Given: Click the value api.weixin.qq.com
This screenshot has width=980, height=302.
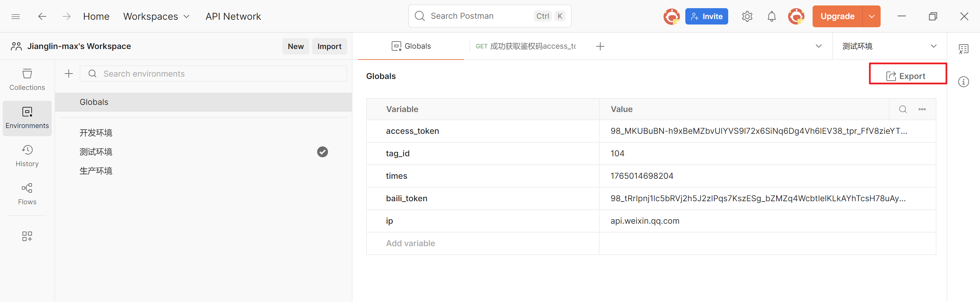Looking at the screenshot, I should pos(645,221).
